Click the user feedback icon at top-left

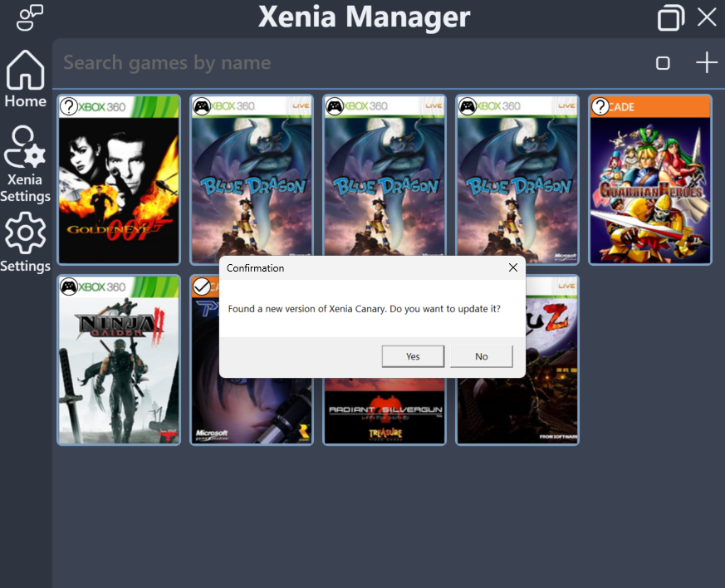[30, 17]
